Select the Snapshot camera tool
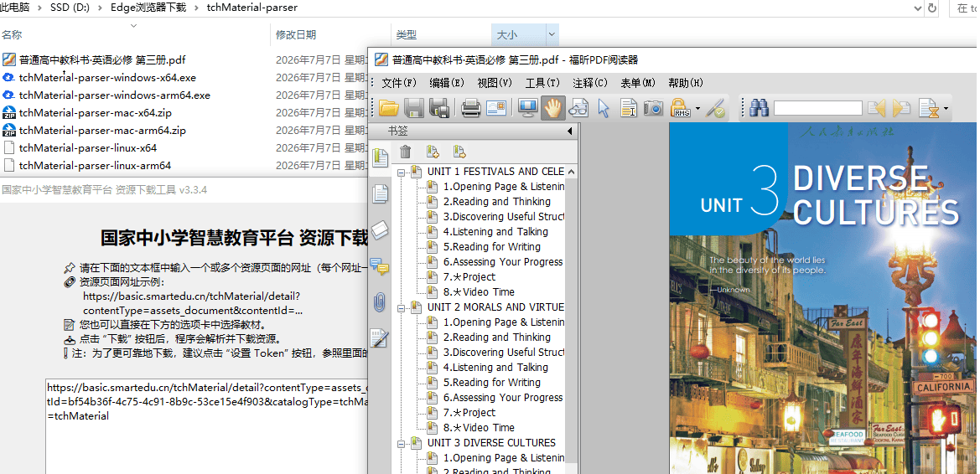Screen dimensions: 980x474 [x=653, y=108]
